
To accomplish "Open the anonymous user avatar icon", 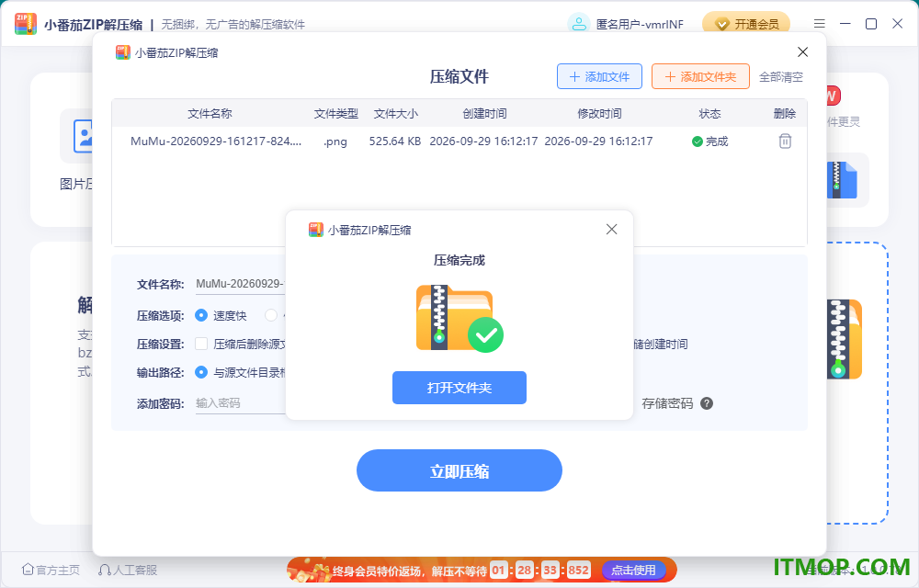I will (578, 24).
